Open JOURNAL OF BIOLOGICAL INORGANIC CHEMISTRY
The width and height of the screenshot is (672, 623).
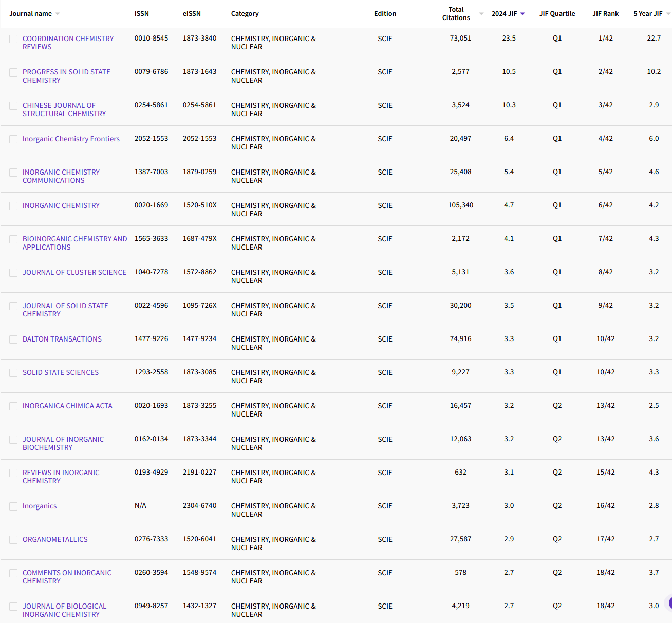tap(64, 610)
